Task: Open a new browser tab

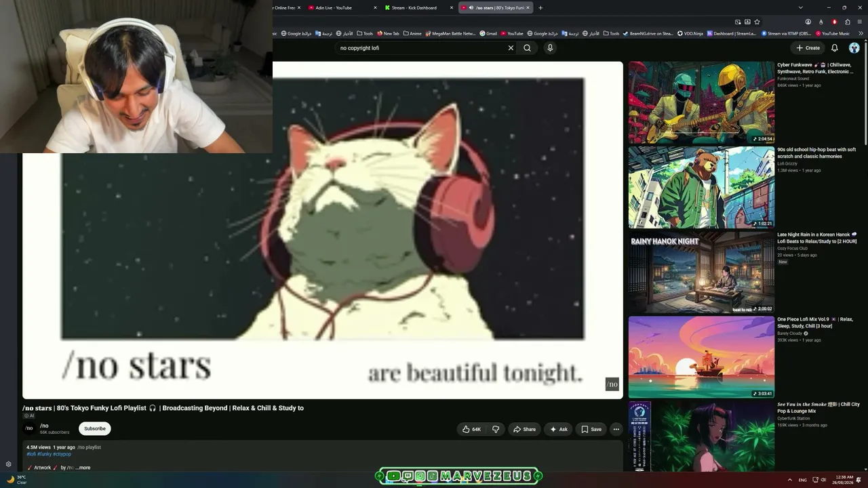Action: [x=540, y=7]
